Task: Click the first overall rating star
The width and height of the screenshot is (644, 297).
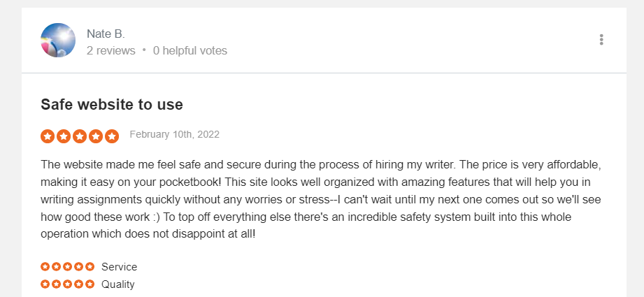Action: [x=48, y=136]
